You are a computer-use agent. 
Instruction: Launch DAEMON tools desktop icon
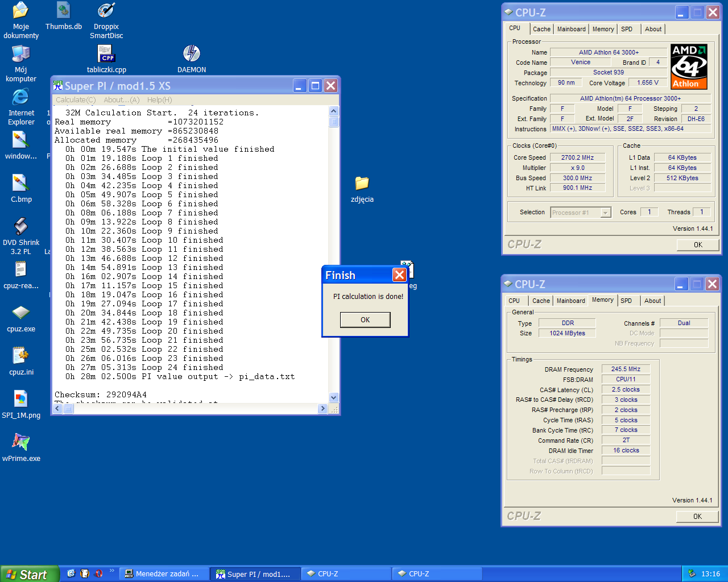coord(192,59)
